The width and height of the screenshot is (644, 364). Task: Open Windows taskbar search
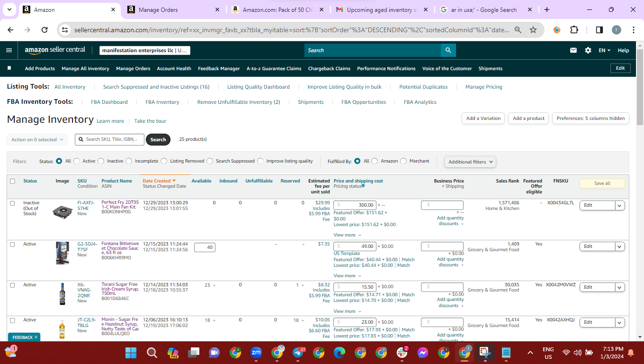tap(152, 353)
